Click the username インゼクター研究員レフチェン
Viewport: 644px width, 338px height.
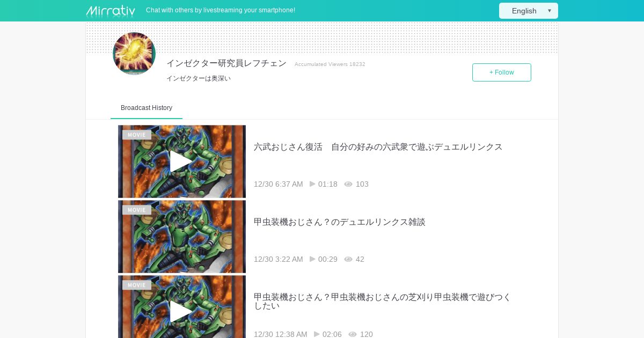[x=226, y=63]
